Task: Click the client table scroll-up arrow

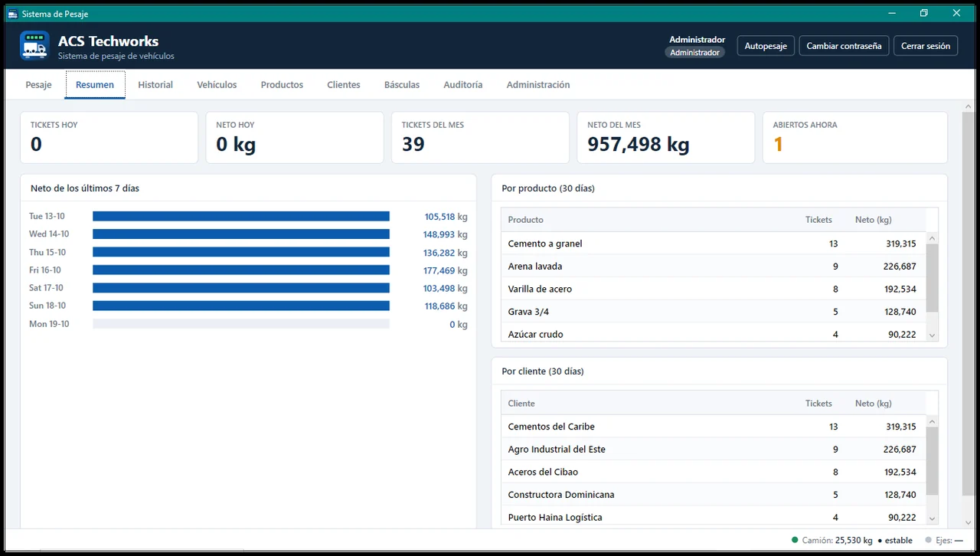Action: click(x=932, y=422)
